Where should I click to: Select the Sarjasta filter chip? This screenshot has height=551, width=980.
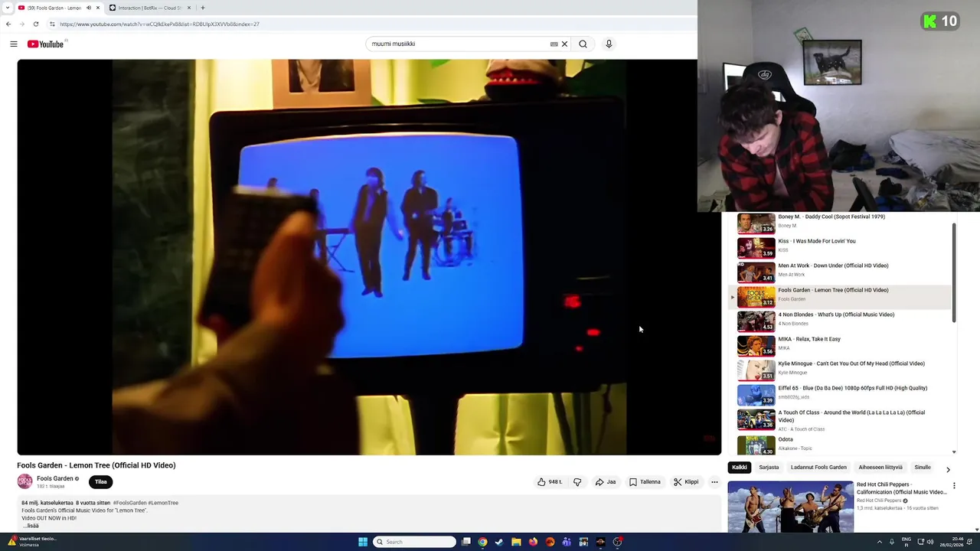point(769,467)
